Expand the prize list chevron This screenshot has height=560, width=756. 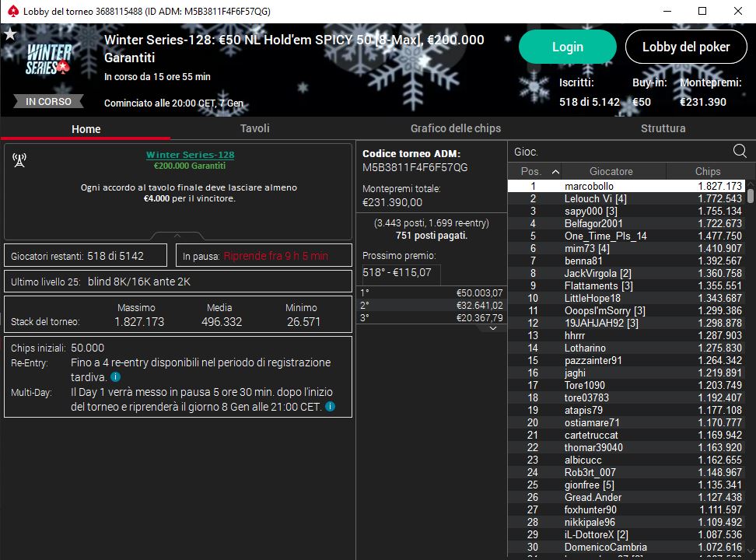[492, 328]
